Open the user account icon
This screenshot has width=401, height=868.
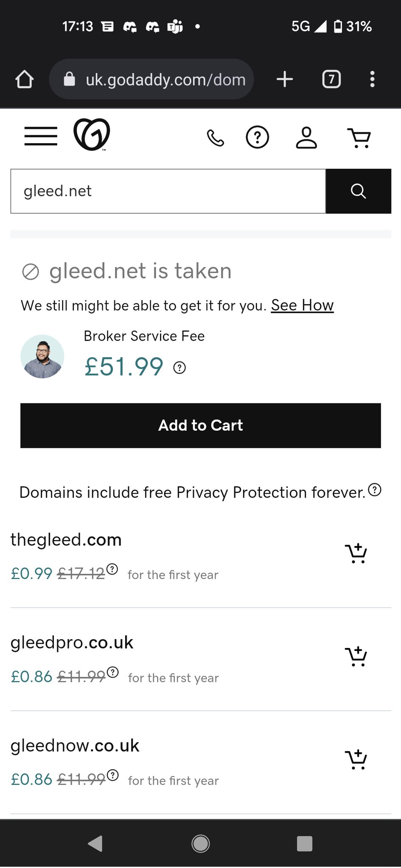point(306,137)
